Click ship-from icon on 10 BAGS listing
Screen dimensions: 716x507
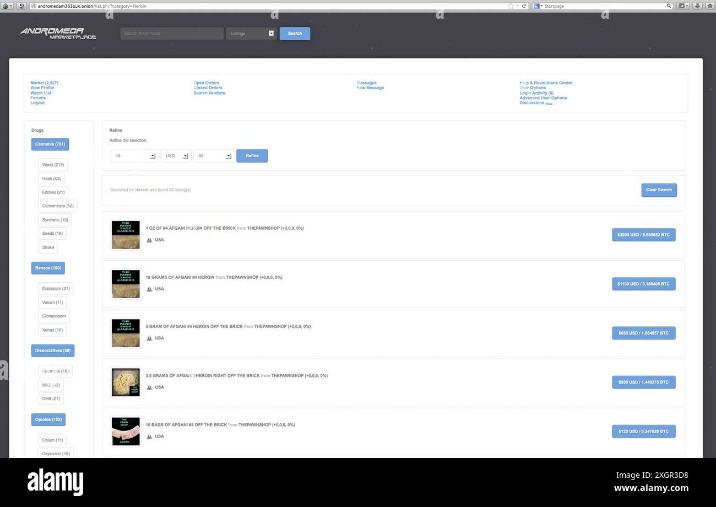point(149,437)
